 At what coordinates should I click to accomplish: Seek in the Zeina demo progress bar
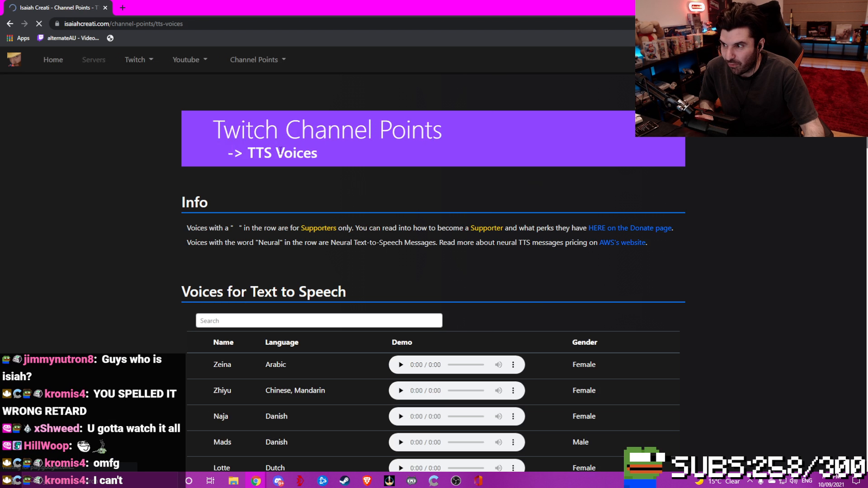coord(466,365)
